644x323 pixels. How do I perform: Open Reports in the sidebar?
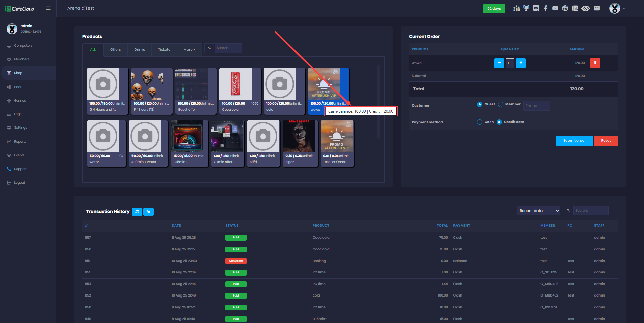point(20,142)
